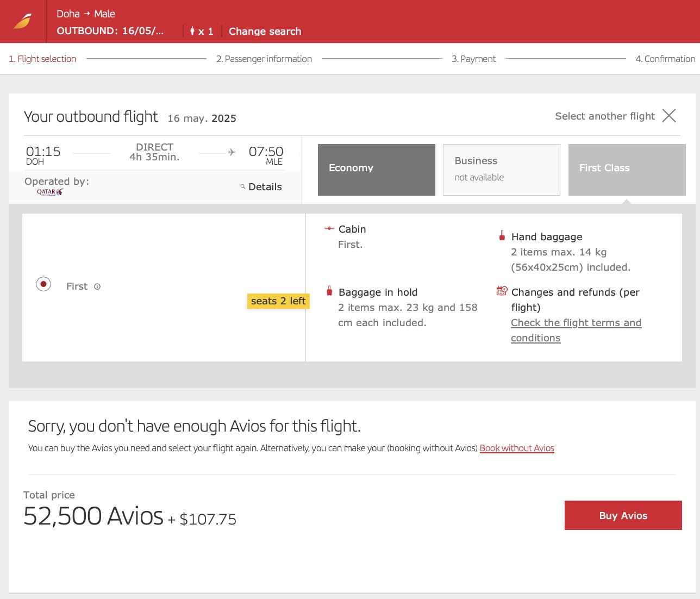
Task: Click step 3. Payment
Action: tap(474, 59)
